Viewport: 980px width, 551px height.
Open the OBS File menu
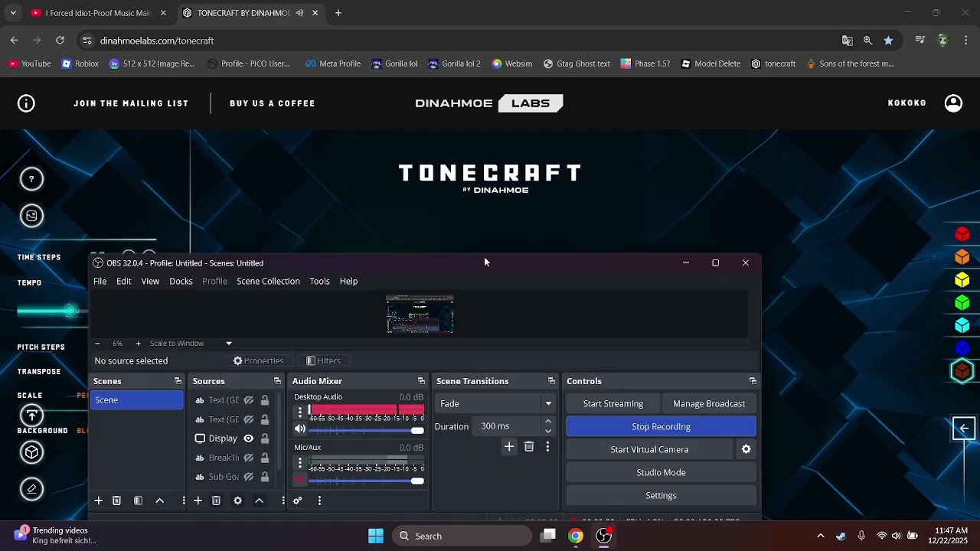[100, 281]
